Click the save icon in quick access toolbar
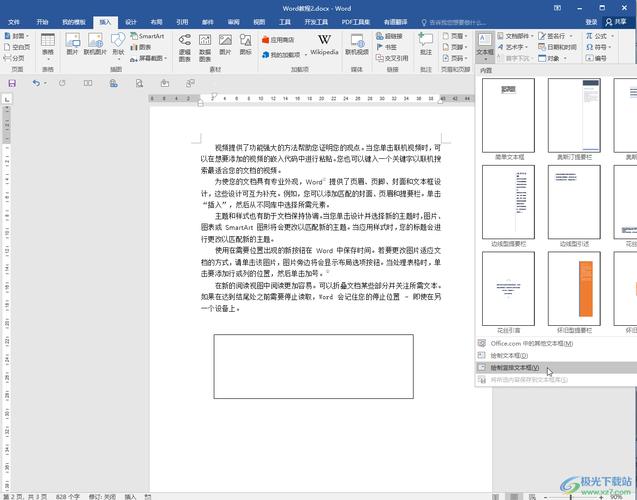 (x=12, y=83)
